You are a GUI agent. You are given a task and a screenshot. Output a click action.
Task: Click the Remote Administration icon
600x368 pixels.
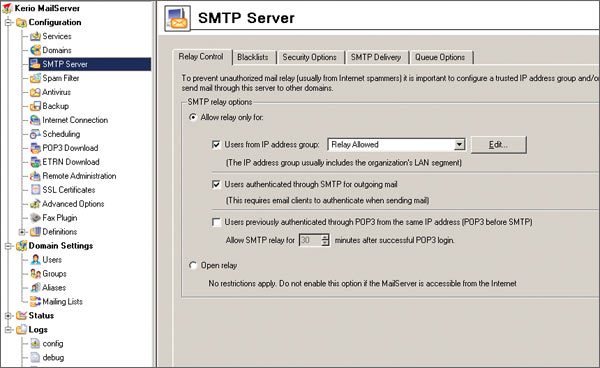click(35, 176)
